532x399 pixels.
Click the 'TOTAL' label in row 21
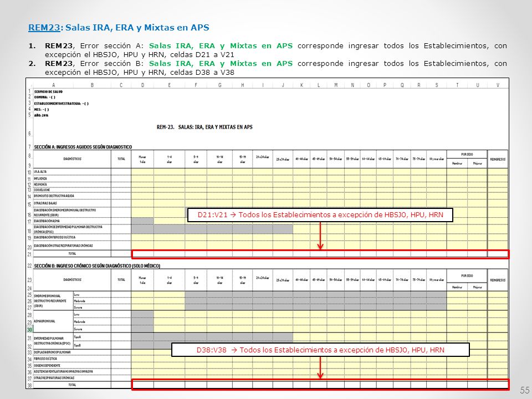click(72, 254)
